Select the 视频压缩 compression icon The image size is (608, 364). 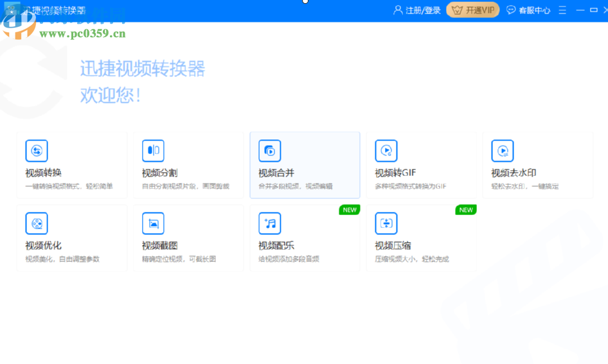pyautogui.click(x=386, y=223)
